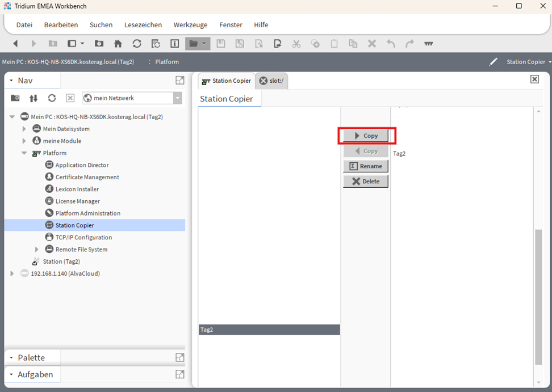Click the scissors Cut icon in the toolbar
This screenshot has width=552, height=392.
[x=296, y=44]
